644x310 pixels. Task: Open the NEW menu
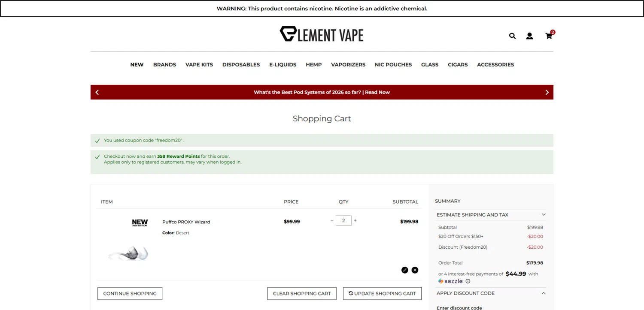click(x=137, y=65)
